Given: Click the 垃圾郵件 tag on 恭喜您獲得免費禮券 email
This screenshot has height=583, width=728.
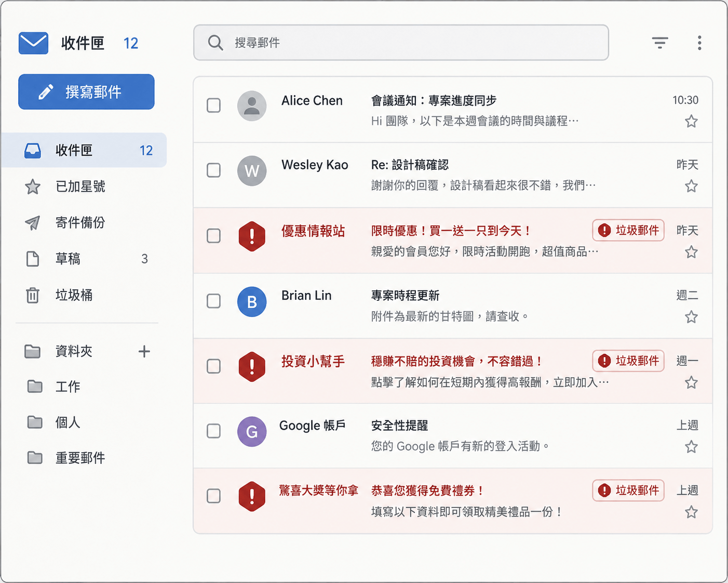Looking at the screenshot, I should coord(628,490).
